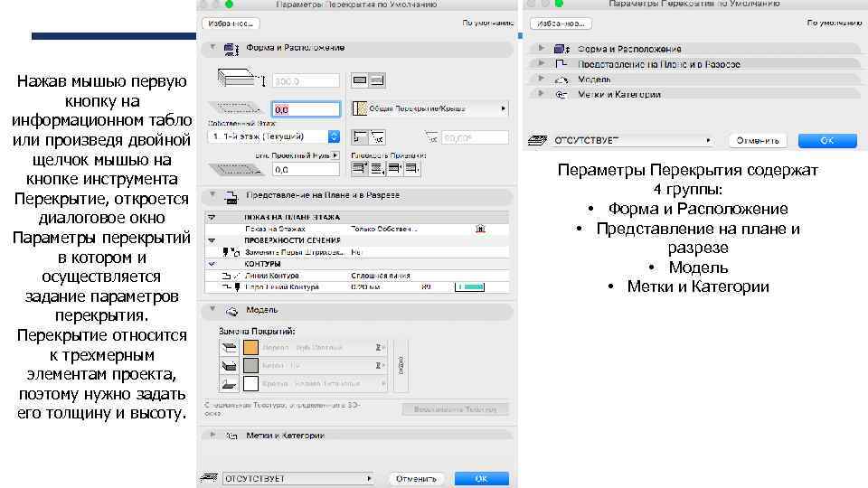Click the Форма и Расположение icon in the left dialog
The width and height of the screenshot is (868, 488).
(231, 49)
